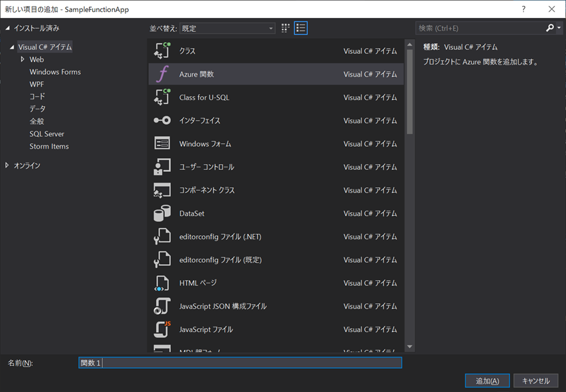Image resolution: width=566 pixels, height=392 pixels.
Task: Close the 新しい項目の追加 dialog
Action: pyautogui.click(x=551, y=9)
